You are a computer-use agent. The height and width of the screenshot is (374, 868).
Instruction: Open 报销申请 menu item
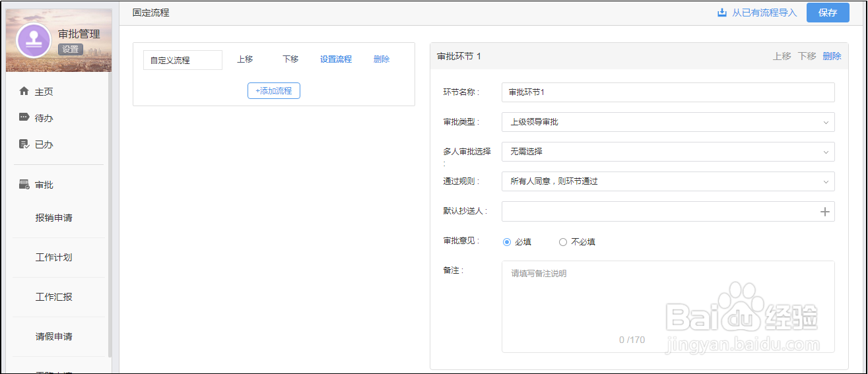[x=54, y=218]
